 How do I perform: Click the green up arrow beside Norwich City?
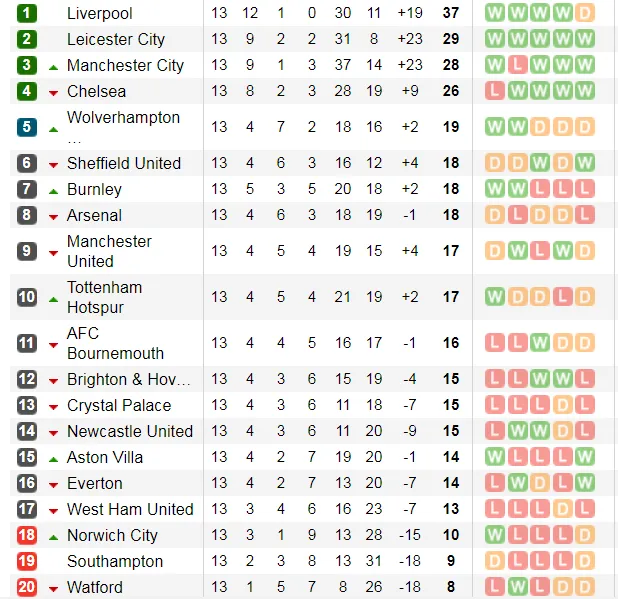(53, 536)
